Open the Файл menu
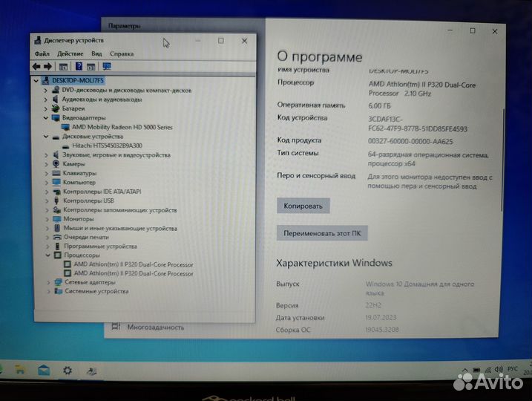 pyautogui.click(x=42, y=53)
